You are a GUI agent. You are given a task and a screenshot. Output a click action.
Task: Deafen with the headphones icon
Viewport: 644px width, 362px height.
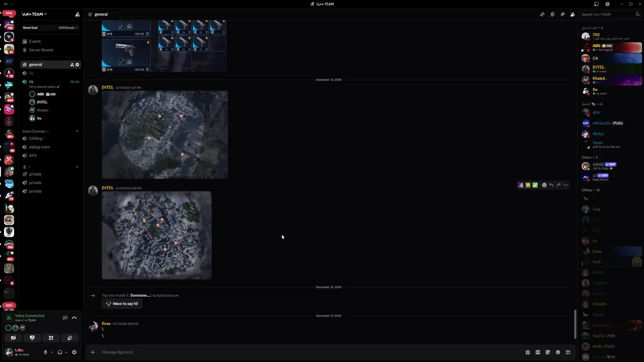pos(60,352)
